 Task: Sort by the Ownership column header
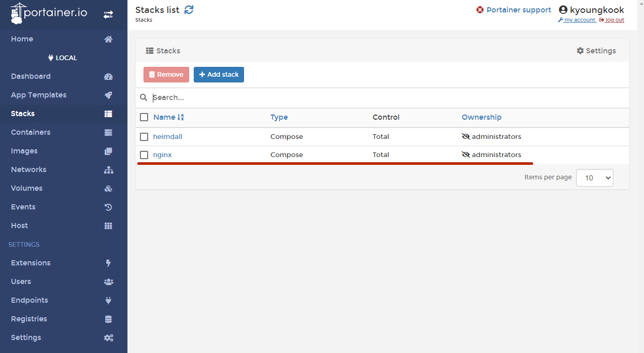point(481,118)
